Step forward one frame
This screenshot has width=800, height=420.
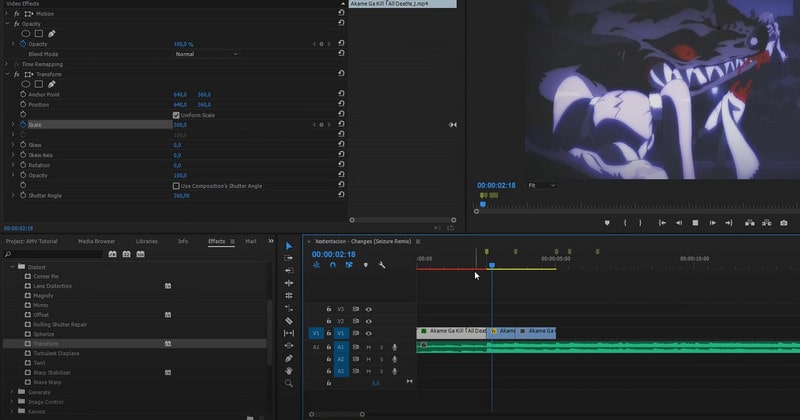(x=712, y=223)
